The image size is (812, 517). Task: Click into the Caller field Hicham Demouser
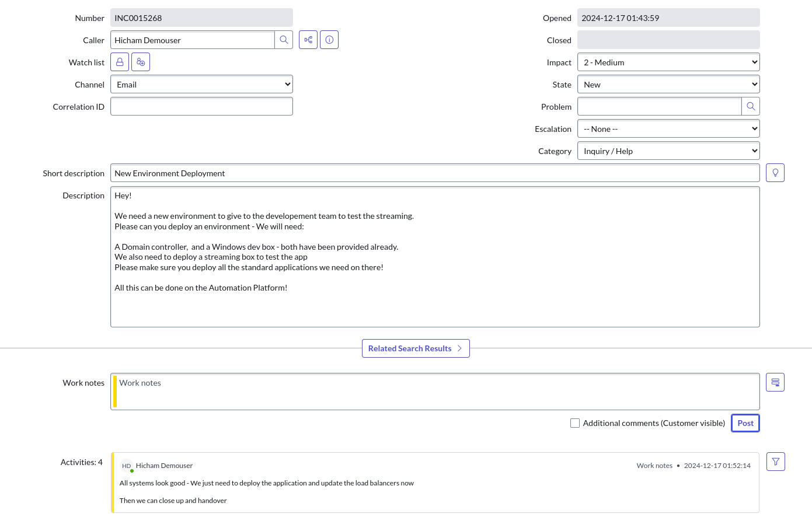pyautogui.click(x=193, y=40)
